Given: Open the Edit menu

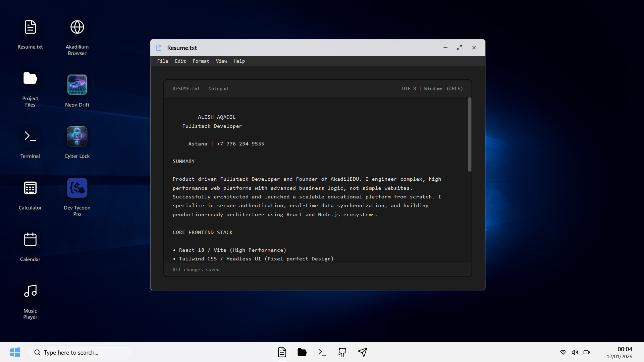Looking at the screenshot, I should coord(180,61).
